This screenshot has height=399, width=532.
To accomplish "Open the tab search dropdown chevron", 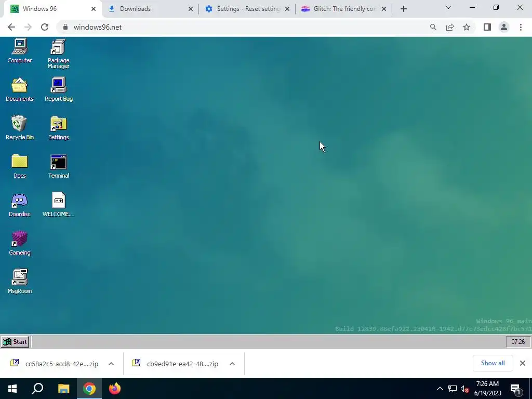I will click(448, 7).
